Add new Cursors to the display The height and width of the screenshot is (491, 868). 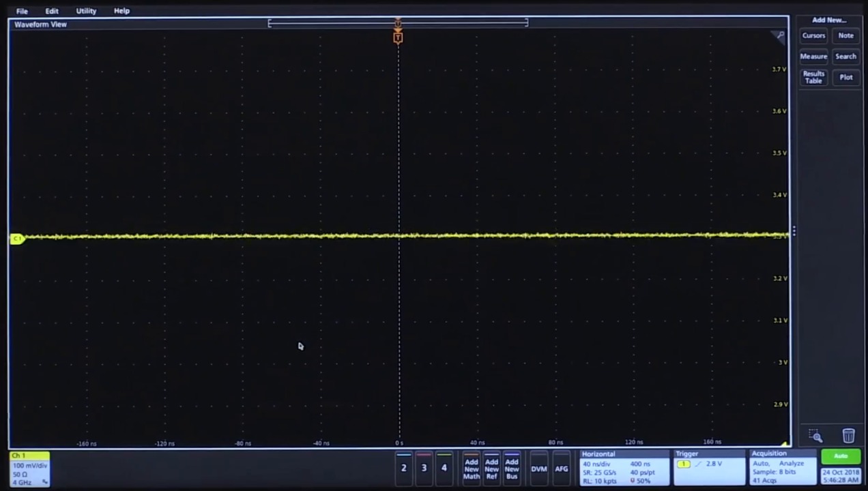pyautogui.click(x=813, y=35)
